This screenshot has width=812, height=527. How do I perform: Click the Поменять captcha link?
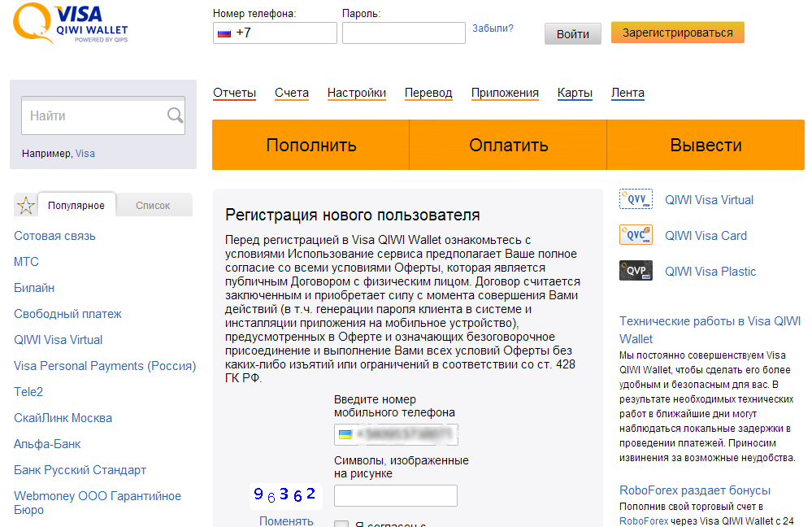point(286,520)
